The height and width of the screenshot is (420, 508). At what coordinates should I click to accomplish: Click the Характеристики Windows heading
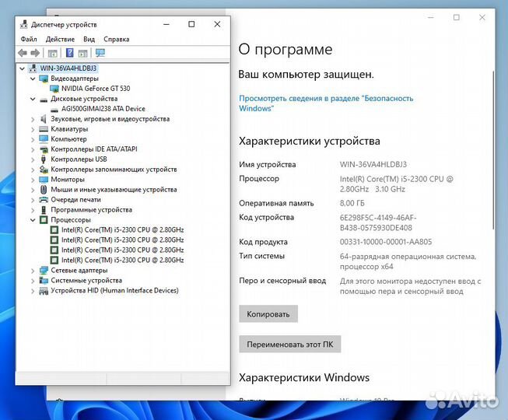click(304, 377)
